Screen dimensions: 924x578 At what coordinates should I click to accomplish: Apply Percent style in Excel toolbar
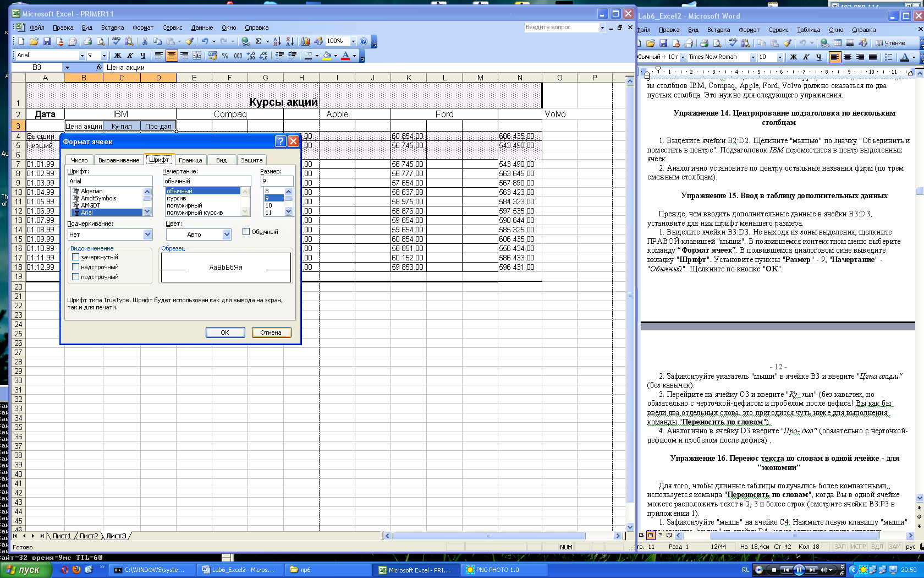(226, 56)
